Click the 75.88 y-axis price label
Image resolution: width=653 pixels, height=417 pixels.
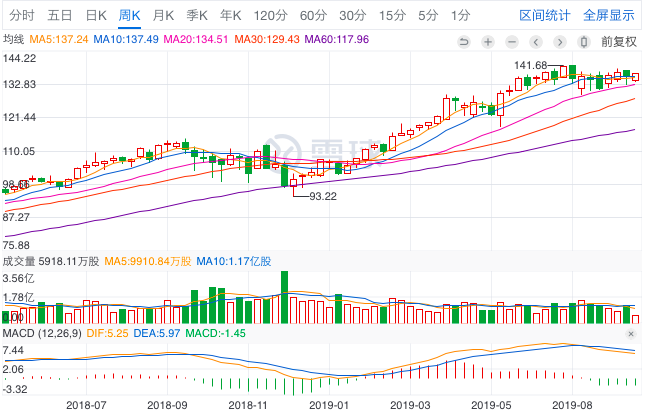coord(16,245)
